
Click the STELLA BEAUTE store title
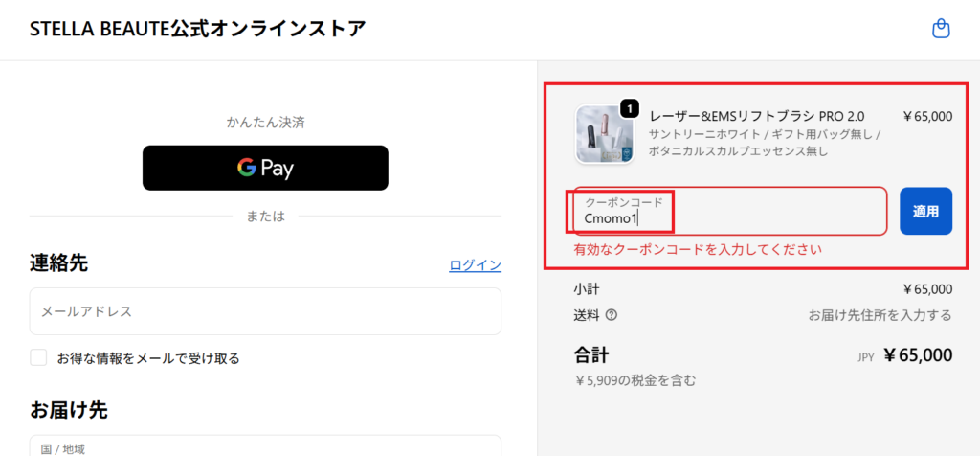(197, 29)
